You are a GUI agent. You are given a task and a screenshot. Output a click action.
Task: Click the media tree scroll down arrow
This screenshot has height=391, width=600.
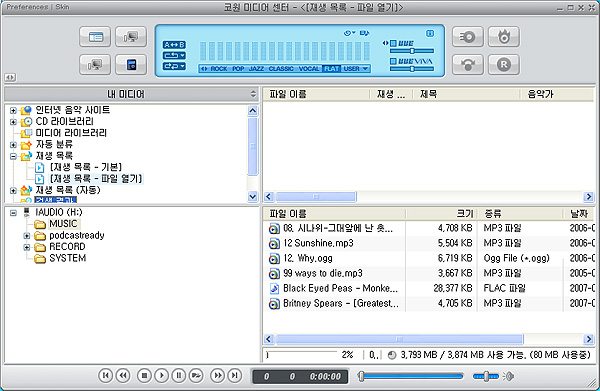coord(253,197)
